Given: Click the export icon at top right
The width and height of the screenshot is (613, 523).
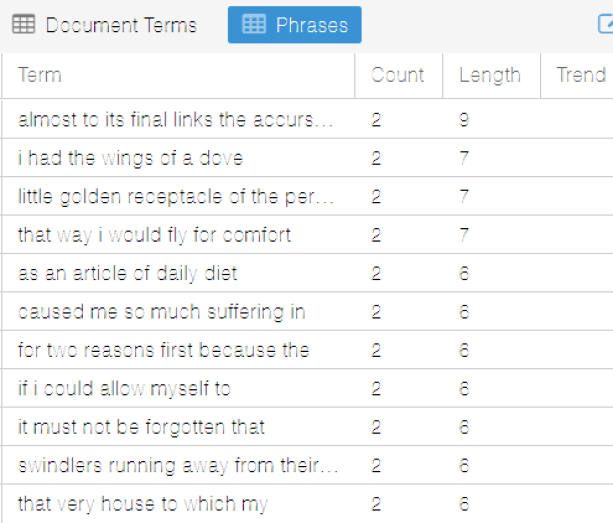Looking at the screenshot, I should tap(605, 25).
